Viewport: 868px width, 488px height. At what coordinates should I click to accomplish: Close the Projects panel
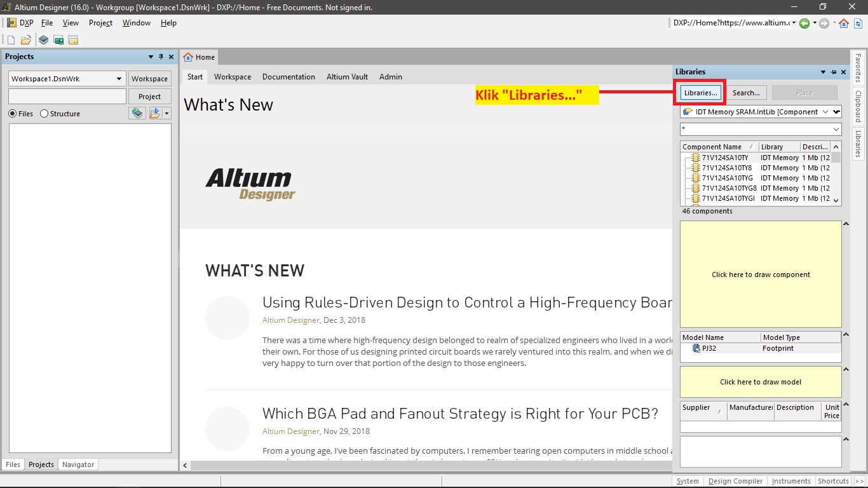pyautogui.click(x=171, y=57)
